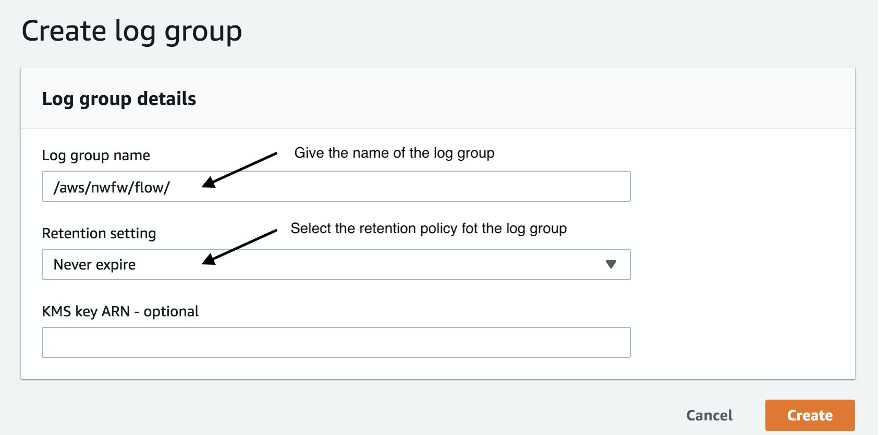Click the 'KMS key ARN - optional' label
Viewport: 879px width, 435px height.
(121, 311)
